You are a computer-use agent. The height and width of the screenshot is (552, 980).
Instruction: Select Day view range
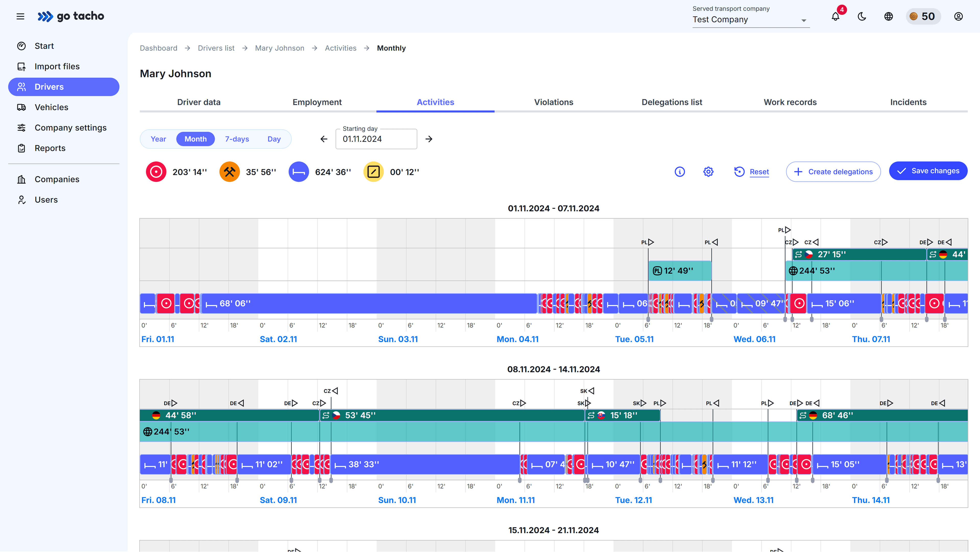point(274,139)
